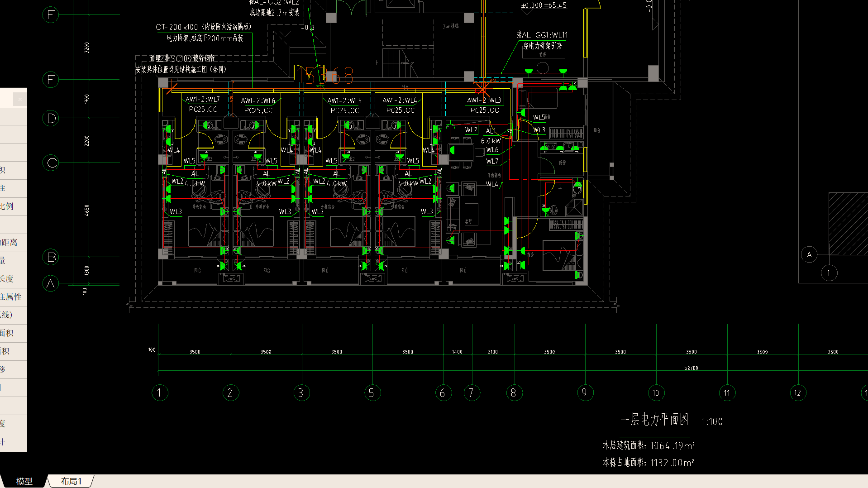The image size is (868, 488).
Task: Select axis bubble B on left
Action: pos(51,257)
